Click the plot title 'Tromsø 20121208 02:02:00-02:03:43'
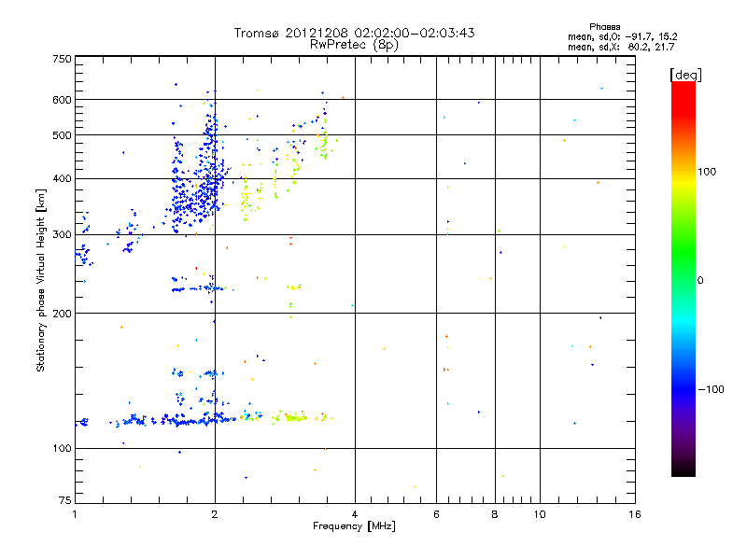The width and height of the screenshot is (747, 560). coord(354,33)
